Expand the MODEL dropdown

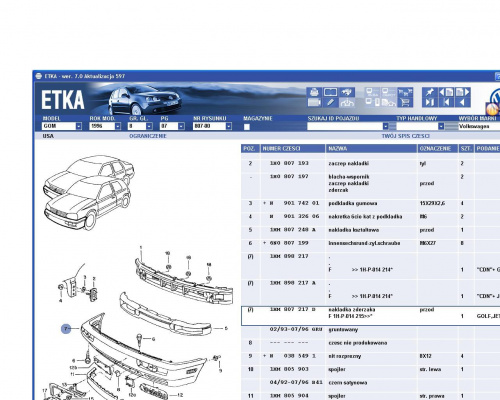click(x=79, y=126)
